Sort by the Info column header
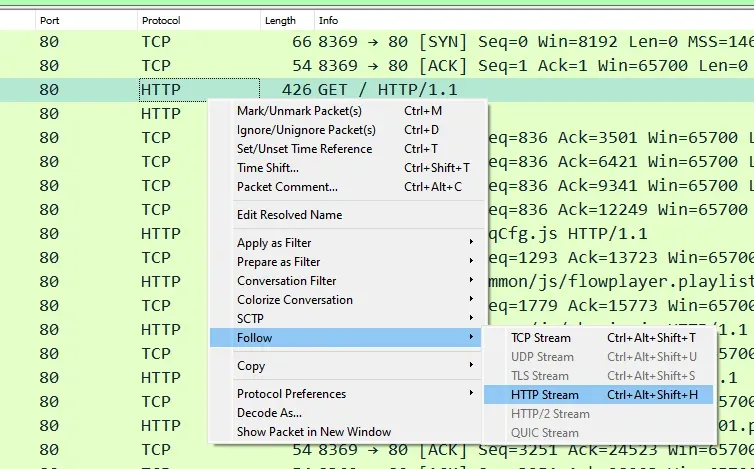Screen dimensions: 754x469 534,21
